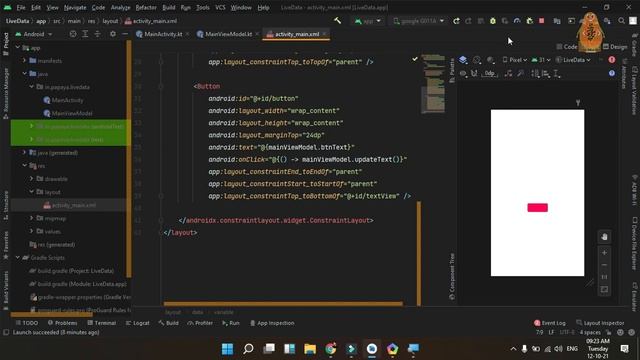Open the LiveData theme dropdown
This screenshot has height=360, width=640.
click(x=573, y=60)
